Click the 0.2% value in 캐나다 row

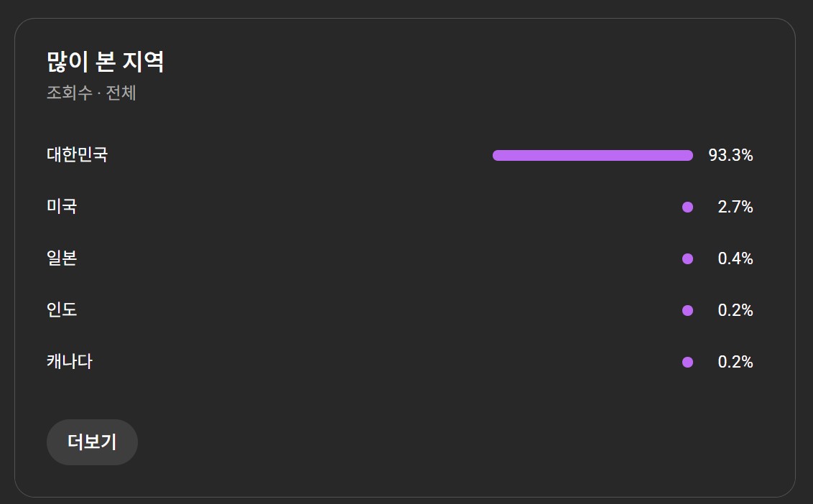pos(735,363)
